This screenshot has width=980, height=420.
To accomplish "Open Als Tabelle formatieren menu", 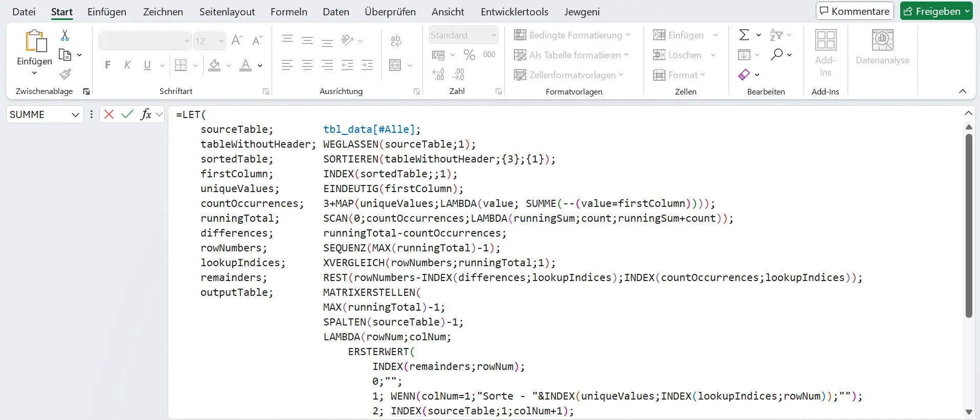I will point(571,55).
